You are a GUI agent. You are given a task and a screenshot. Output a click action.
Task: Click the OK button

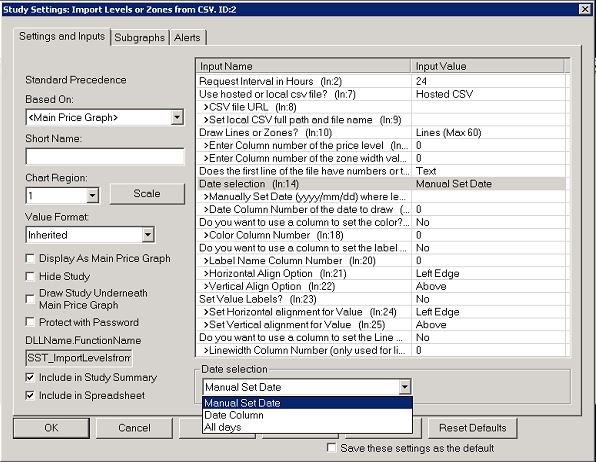51,428
